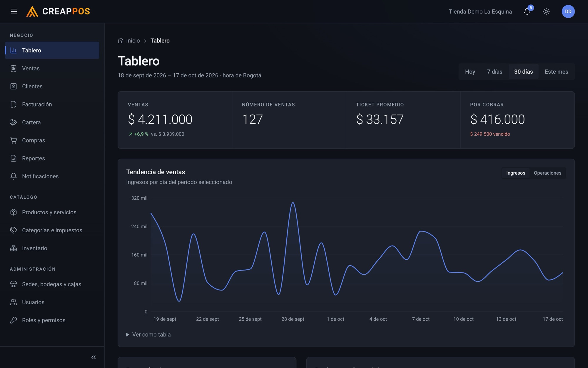The width and height of the screenshot is (588, 368).
Task: Open Ventas in the sidebar
Action: pyautogui.click(x=52, y=68)
